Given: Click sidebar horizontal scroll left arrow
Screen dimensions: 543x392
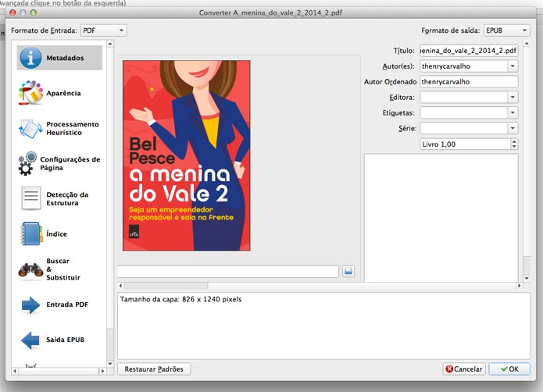Looking at the screenshot, I should (15, 371).
